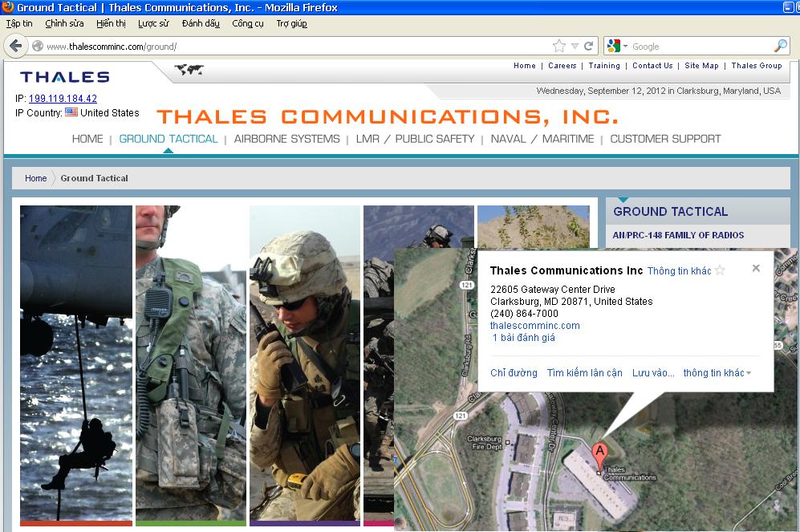The height and width of the screenshot is (532, 800).
Task: Click the site identity globe icon
Action: pos(37,47)
